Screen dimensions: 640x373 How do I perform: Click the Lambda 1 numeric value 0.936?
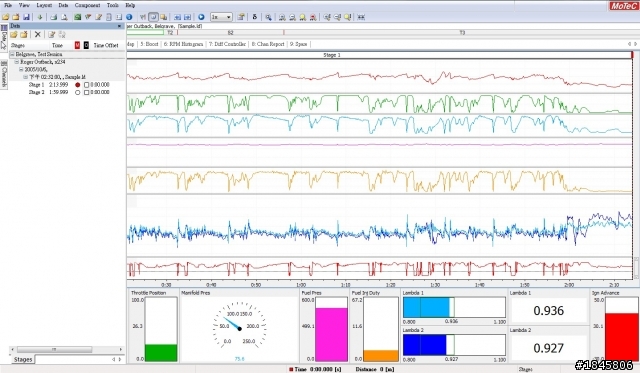(549, 311)
